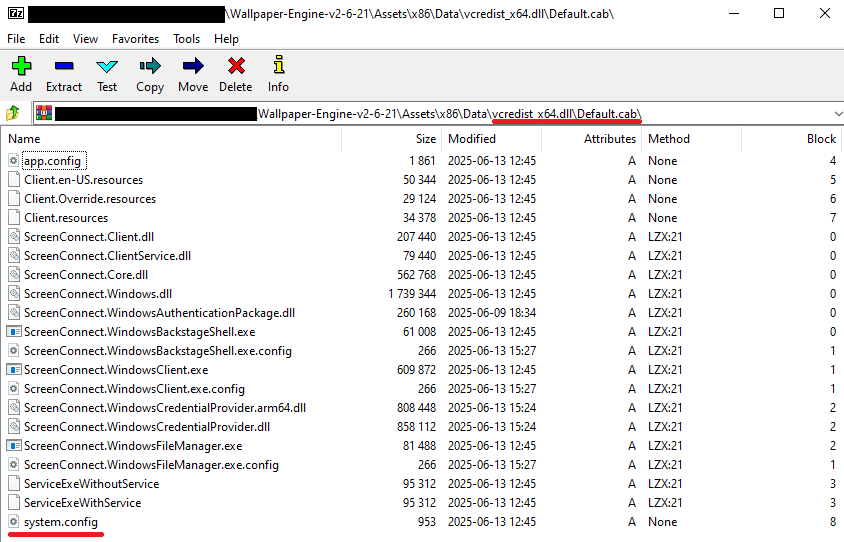Click the icon beside ScreenConnect.WindowsClient.exe.config
This screenshot has height=542, width=844.
coord(14,389)
